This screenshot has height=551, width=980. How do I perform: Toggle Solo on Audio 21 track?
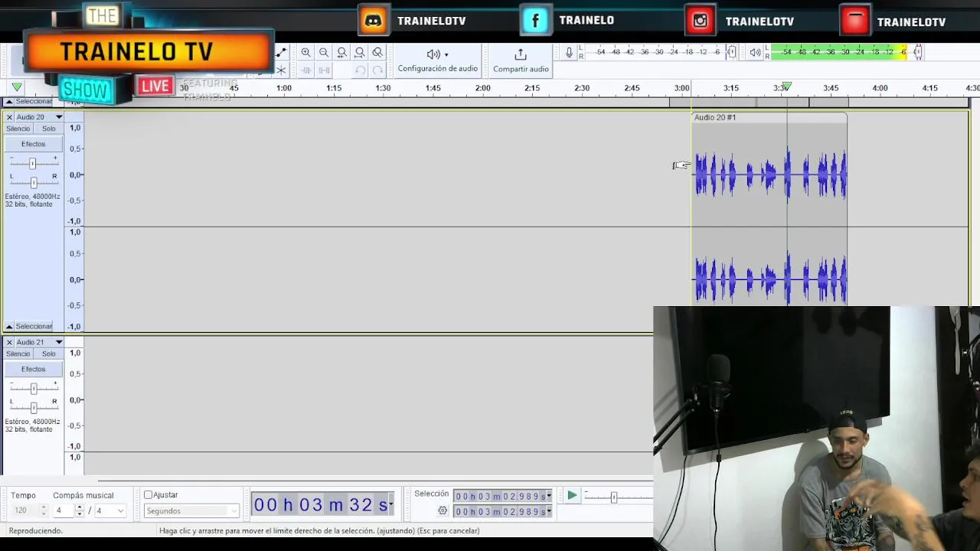click(49, 354)
